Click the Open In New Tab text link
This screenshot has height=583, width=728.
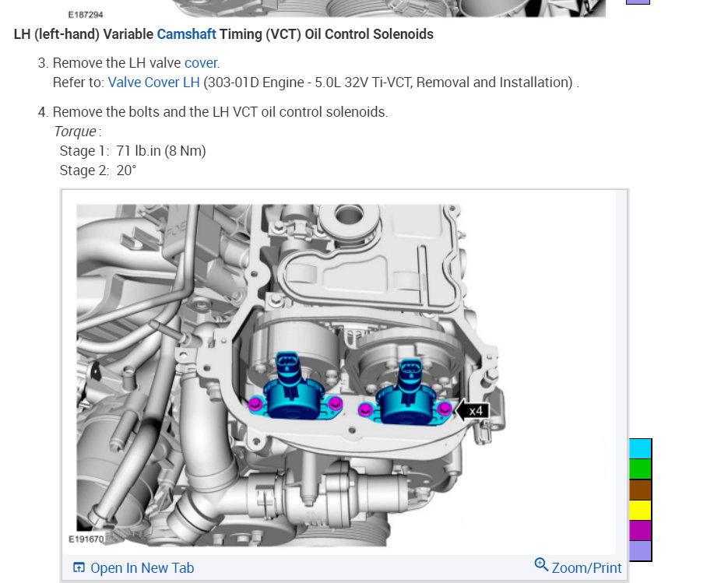142,568
